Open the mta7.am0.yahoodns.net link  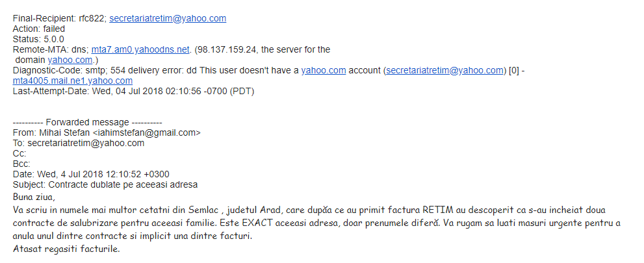click(x=140, y=49)
